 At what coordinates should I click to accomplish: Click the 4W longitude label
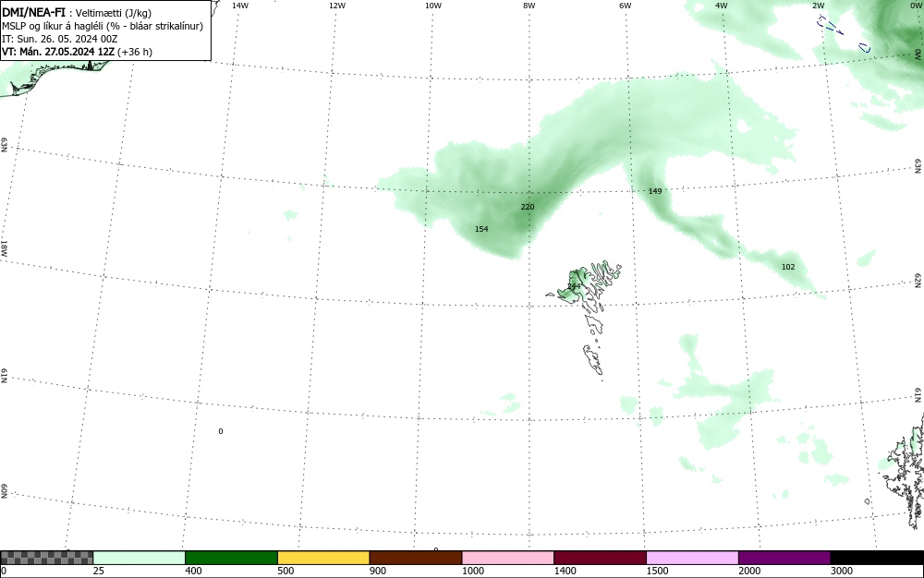click(722, 6)
